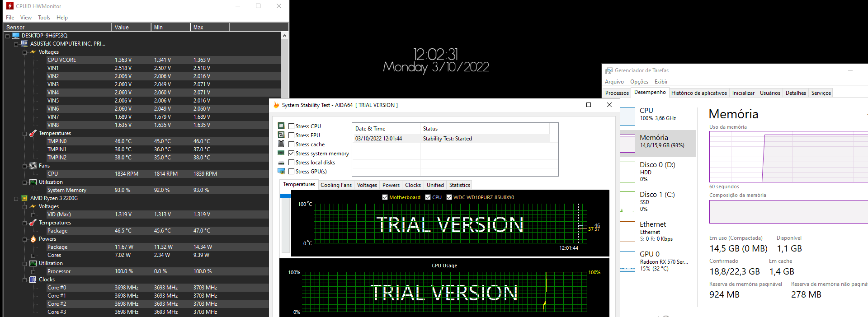Enable the Stress CPU checkbox
Image resolution: width=868 pixels, height=317 pixels.
click(x=292, y=126)
